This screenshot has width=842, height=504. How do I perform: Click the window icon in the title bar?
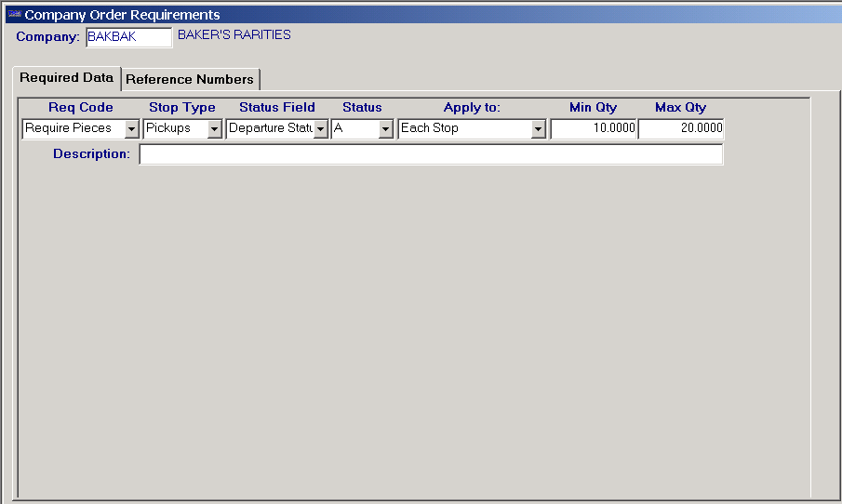click(15, 14)
